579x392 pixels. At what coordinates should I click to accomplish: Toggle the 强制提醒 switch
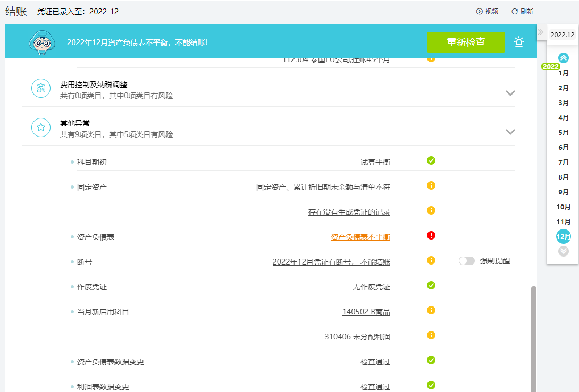(466, 261)
